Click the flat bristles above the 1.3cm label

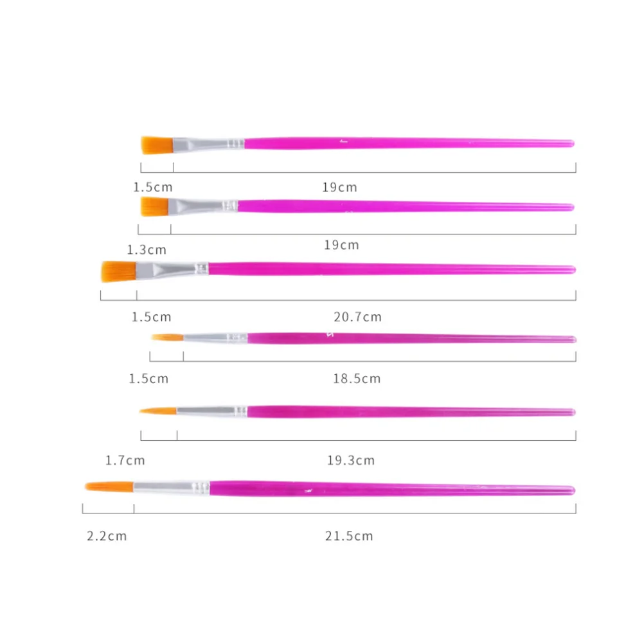[x=155, y=206]
